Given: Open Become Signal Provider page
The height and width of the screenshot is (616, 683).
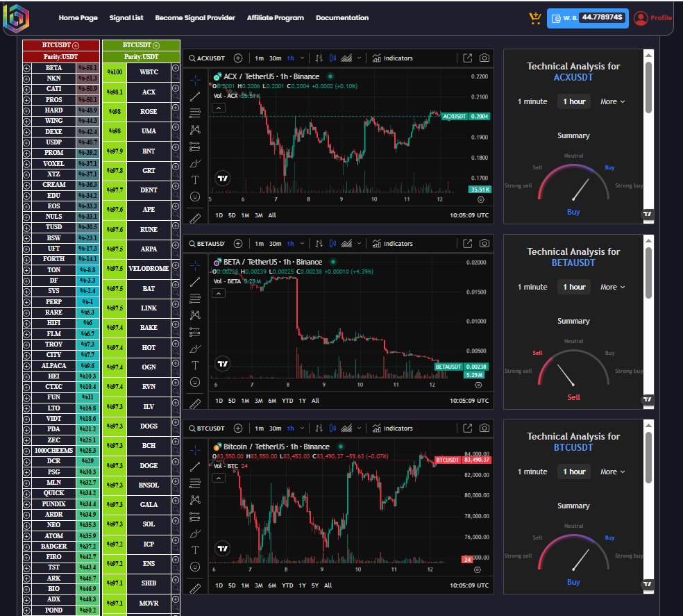Looking at the screenshot, I should tap(195, 18).
